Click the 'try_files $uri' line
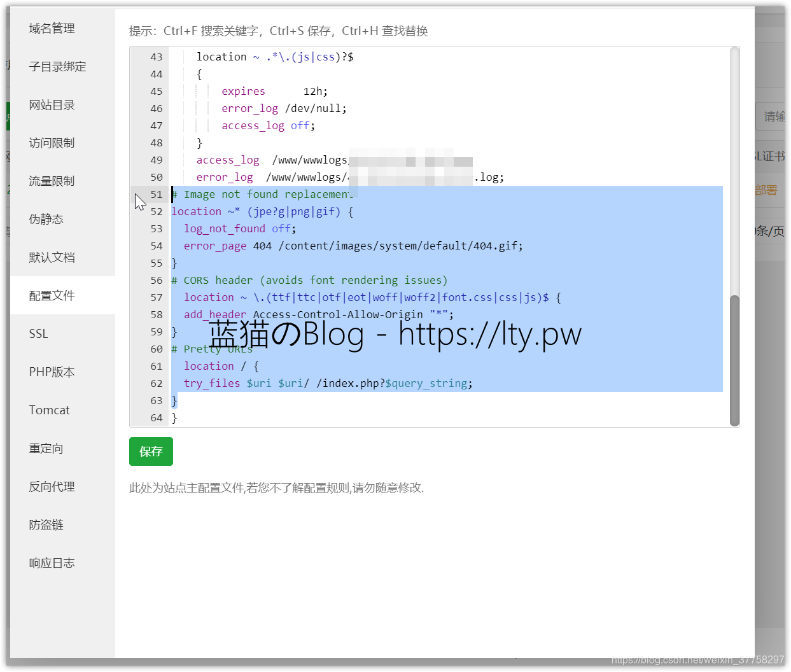 tap(328, 383)
